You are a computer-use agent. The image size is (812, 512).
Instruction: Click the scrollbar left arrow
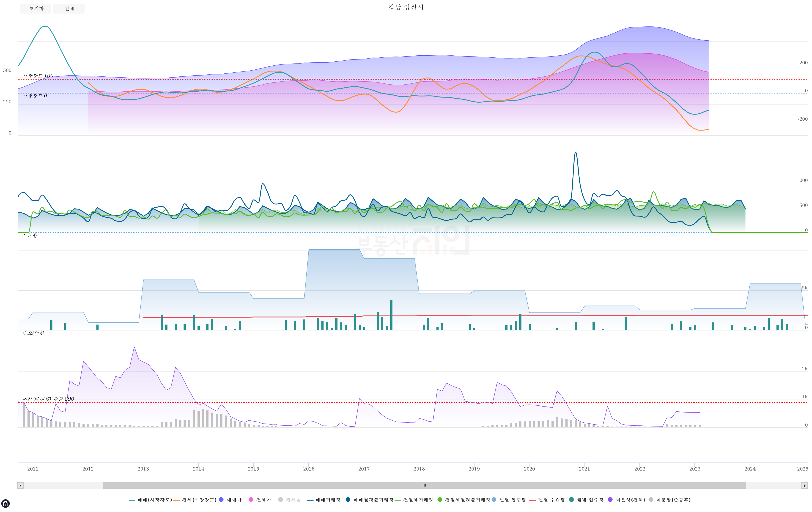(x=21, y=486)
